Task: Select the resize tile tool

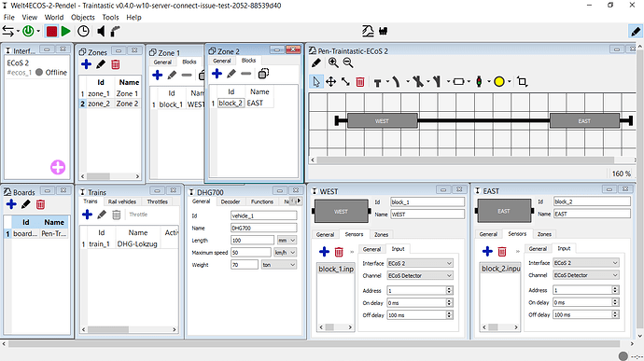Action: point(345,82)
